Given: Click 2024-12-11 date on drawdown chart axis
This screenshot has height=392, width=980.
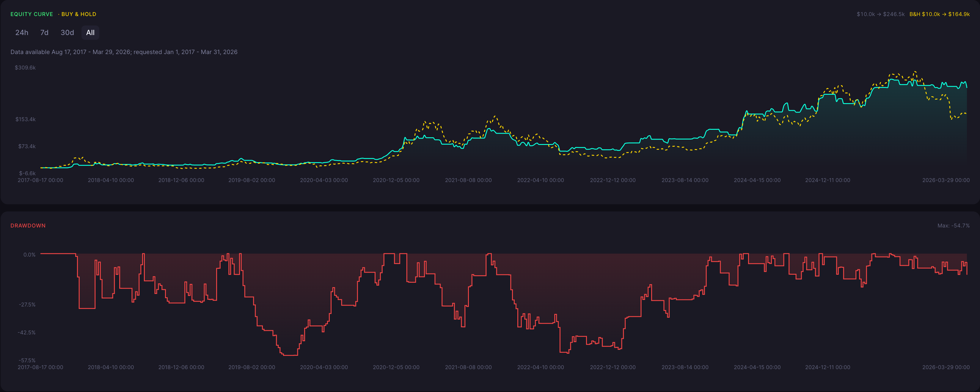Looking at the screenshot, I should point(828,367).
